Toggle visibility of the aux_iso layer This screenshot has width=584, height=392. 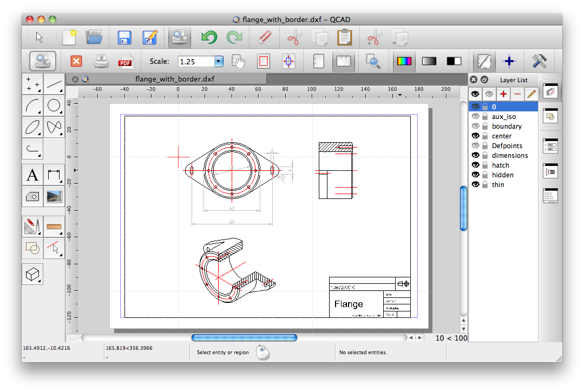tap(476, 117)
